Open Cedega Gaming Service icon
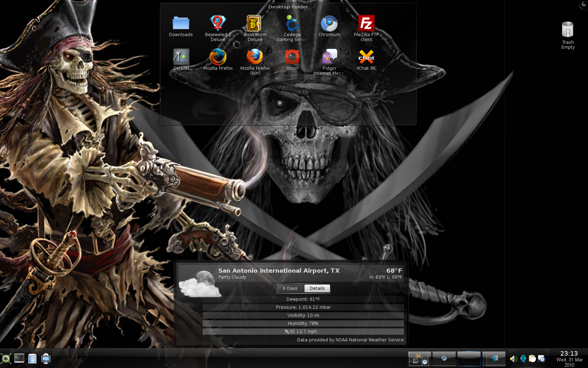Image resolution: width=588 pixels, height=368 pixels. click(292, 24)
